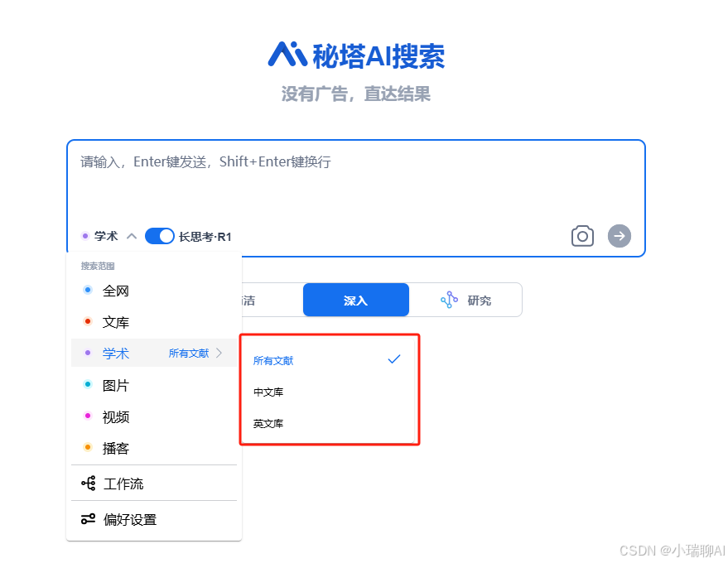This screenshot has width=728, height=563.
Task: Click the orange dot beside 播客
Action: click(x=87, y=447)
